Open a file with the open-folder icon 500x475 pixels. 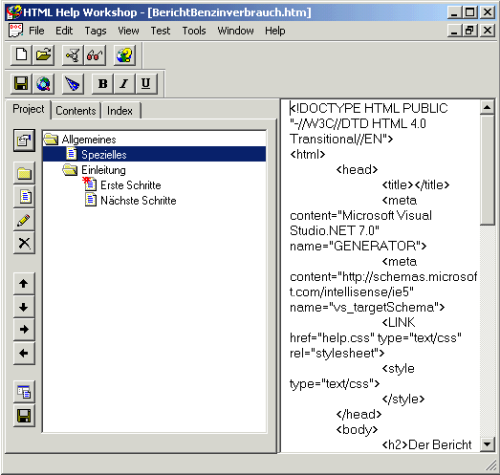43,55
